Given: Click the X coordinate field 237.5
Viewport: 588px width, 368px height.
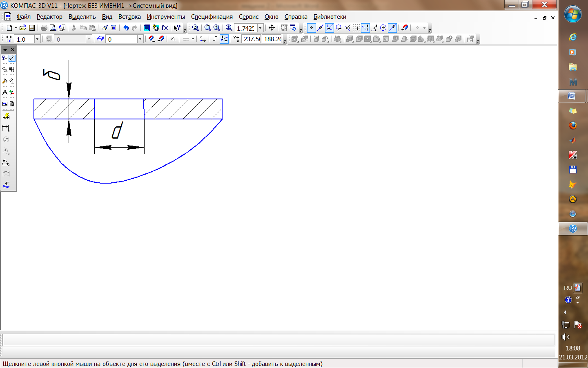Looking at the screenshot, I should [252, 39].
